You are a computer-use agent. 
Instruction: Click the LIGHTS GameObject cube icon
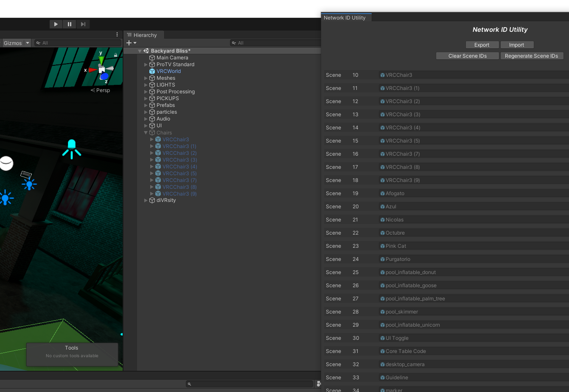[x=152, y=85]
